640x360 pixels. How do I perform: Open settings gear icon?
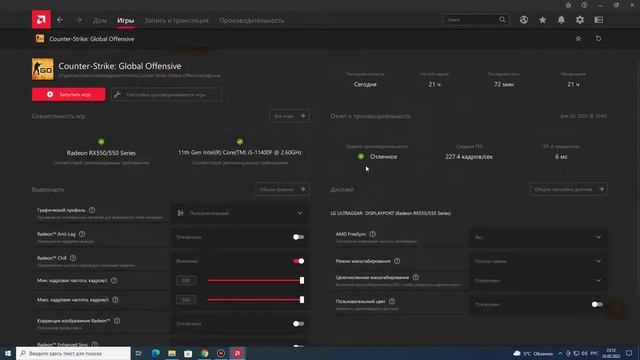[x=580, y=20]
